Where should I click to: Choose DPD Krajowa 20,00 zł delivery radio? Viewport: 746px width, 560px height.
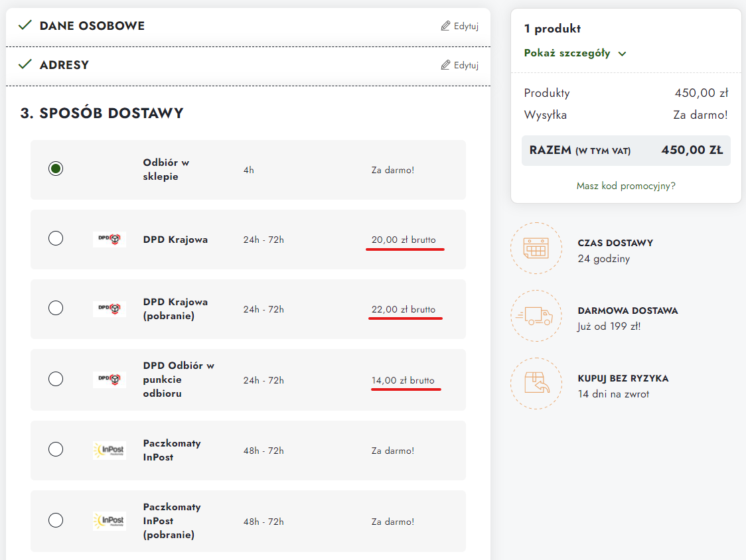click(x=56, y=238)
